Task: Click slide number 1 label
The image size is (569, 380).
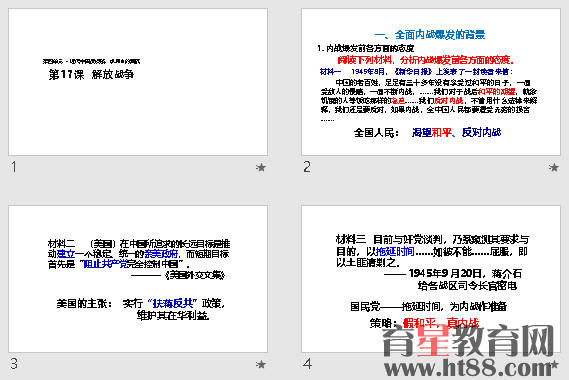Action: pyautogui.click(x=14, y=167)
